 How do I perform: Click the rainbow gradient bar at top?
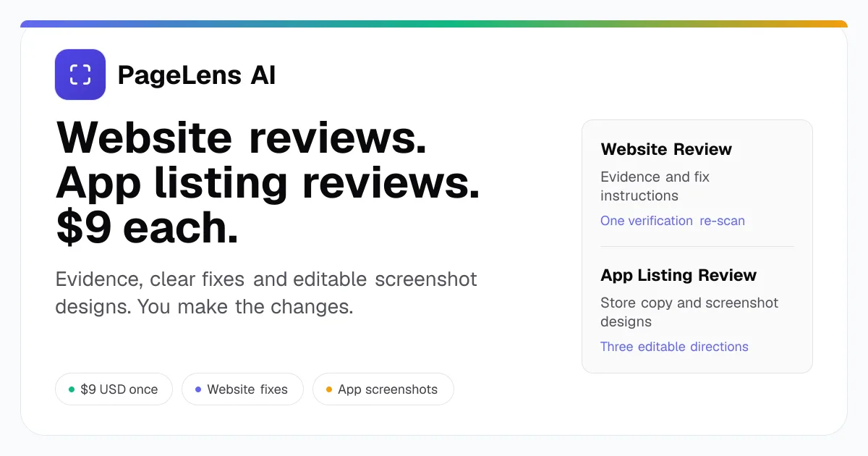434,24
